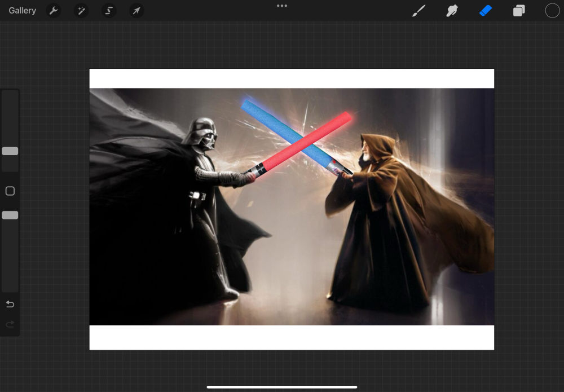
Task: Tap the home indicator bar
Action: [282, 387]
